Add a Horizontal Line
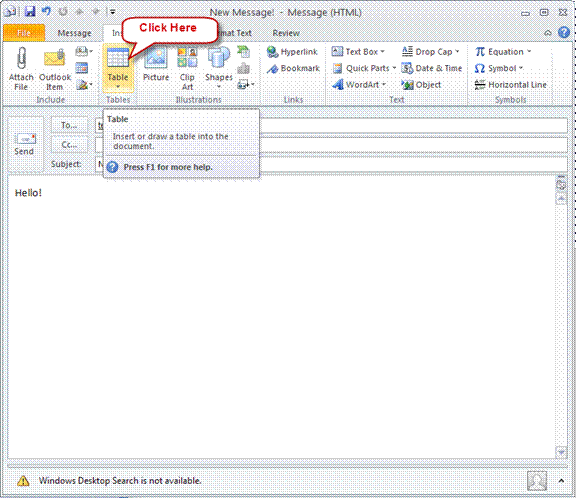The height and width of the screenshot is (498, 576). click(x=510, y=85)
